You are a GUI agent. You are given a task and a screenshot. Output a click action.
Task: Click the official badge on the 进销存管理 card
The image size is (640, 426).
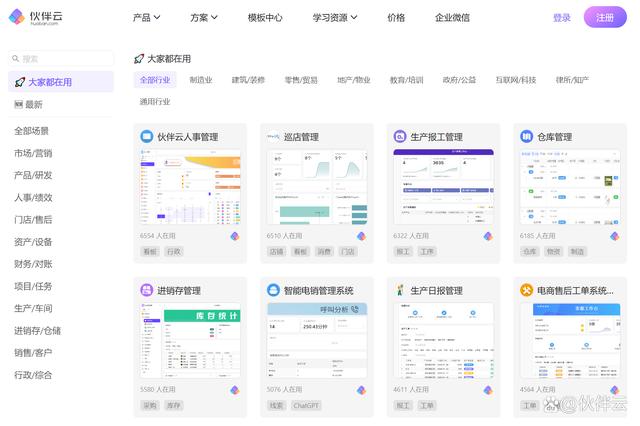[x=235, y=390]
